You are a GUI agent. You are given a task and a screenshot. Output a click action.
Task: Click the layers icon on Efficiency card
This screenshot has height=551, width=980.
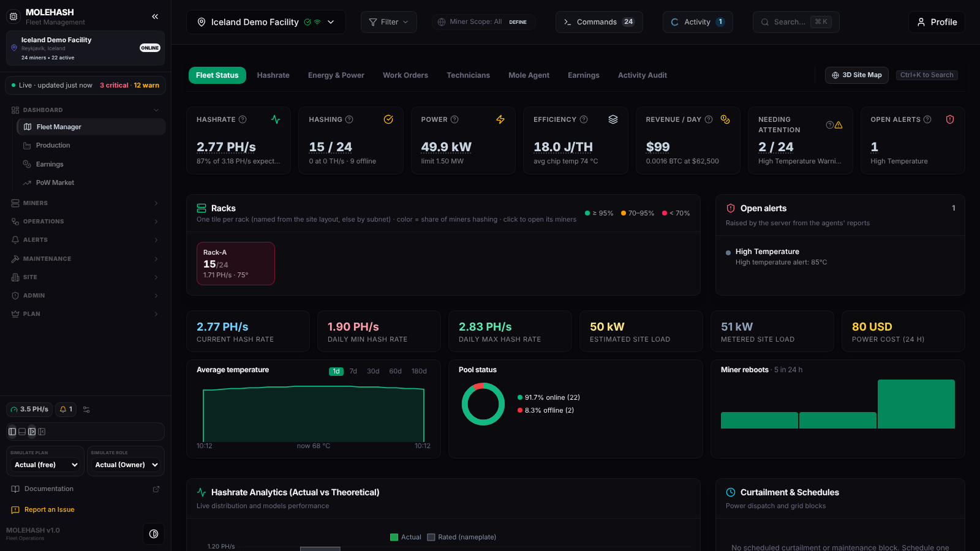[x=613, y=119]
